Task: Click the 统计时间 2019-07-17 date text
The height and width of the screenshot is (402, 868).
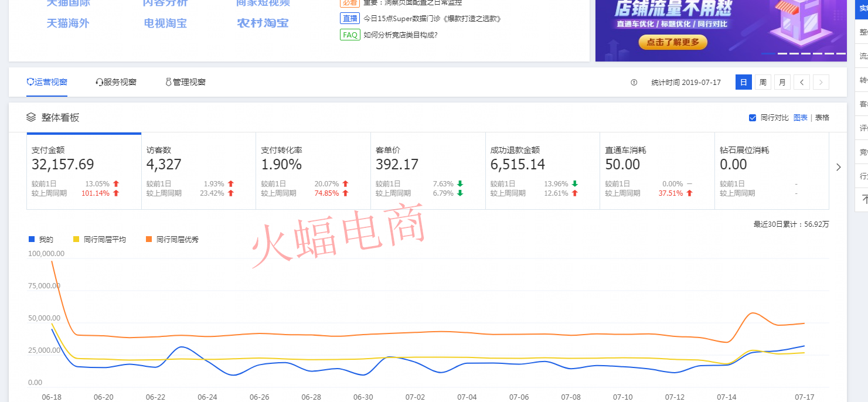Action: click(686, 83)
